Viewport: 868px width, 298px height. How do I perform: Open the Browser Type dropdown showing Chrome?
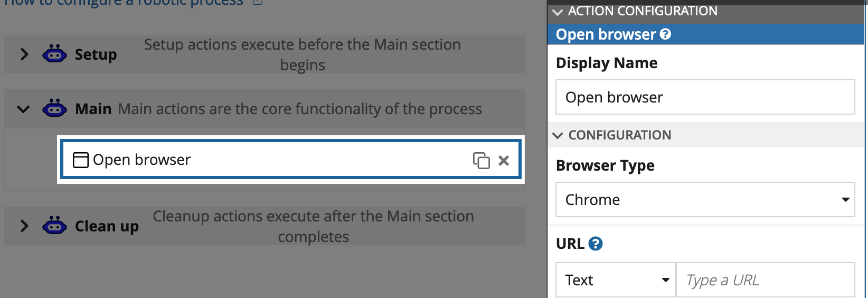[705, 200]
